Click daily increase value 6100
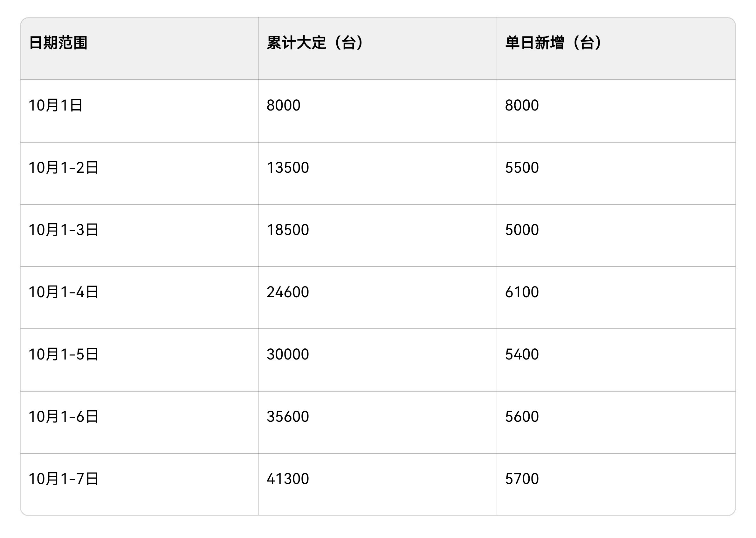The image size is (756, 538). point(522,292)
